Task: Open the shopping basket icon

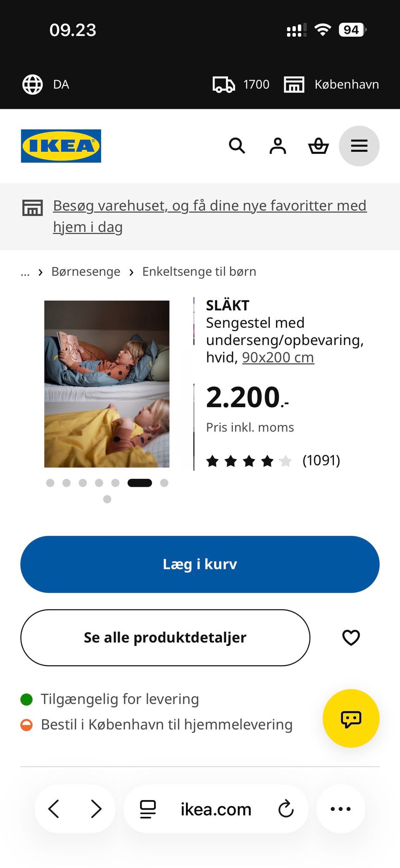Action: coord(318,146)
